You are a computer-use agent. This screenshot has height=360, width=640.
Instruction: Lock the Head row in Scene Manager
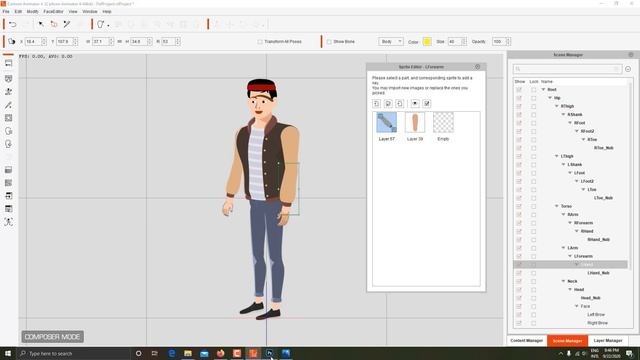pos(533,290)
